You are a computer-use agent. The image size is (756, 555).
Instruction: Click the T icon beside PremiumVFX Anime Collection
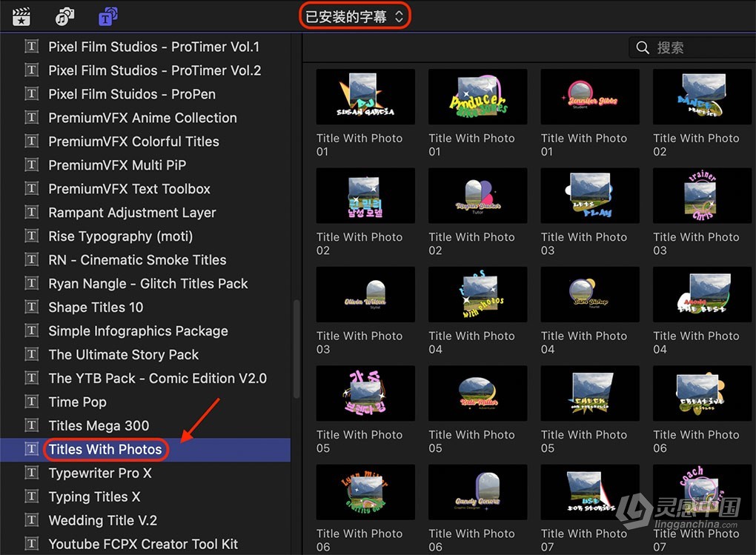point(31,117)
